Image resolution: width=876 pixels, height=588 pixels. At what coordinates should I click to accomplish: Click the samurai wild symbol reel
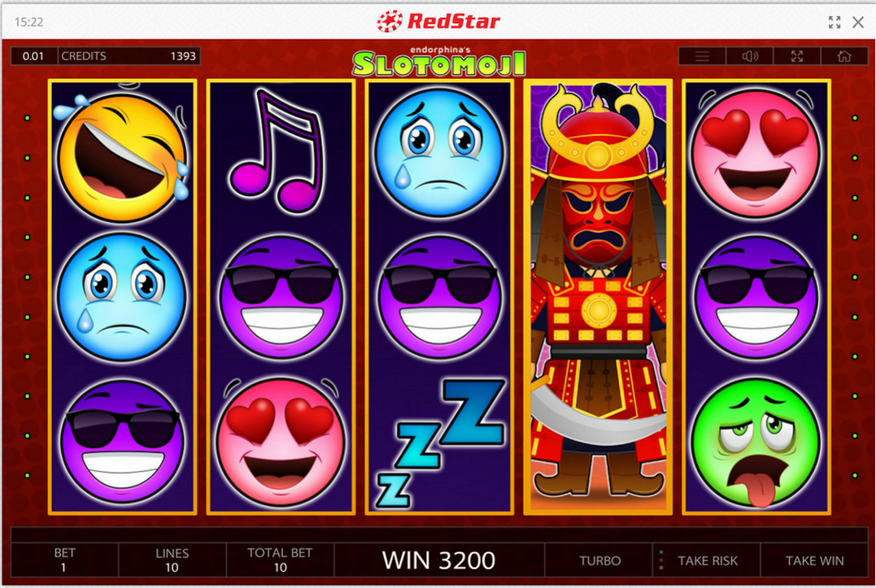tap(598, 297)
